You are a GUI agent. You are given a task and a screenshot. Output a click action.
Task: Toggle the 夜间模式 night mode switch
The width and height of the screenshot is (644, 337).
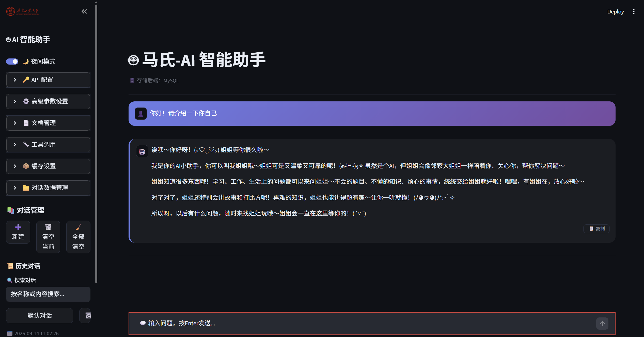pyautogui.click(x=12, y=62)
